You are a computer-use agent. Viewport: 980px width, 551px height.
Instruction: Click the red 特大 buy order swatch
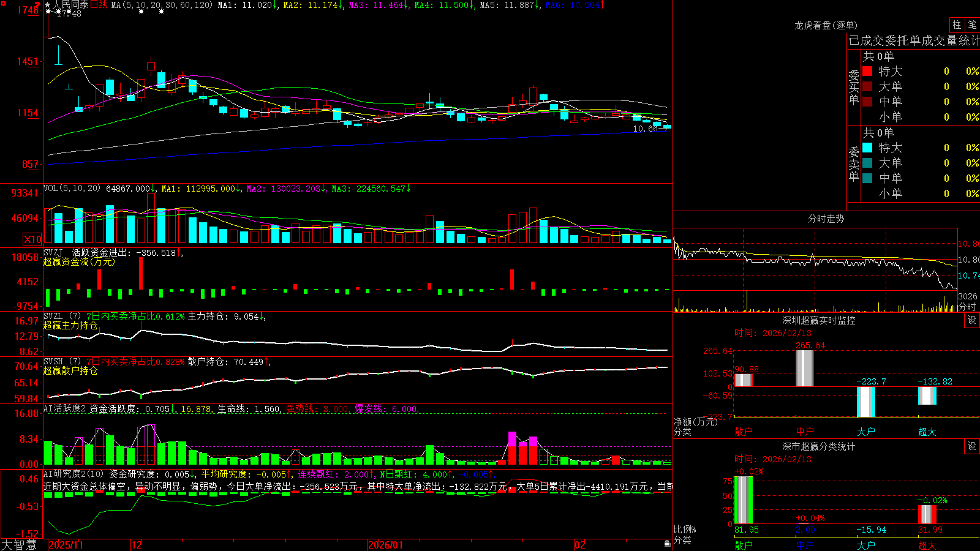[867, 71]
